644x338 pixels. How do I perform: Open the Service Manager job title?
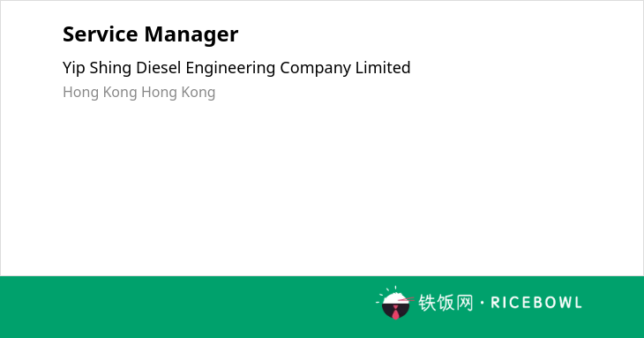[150, 34]
